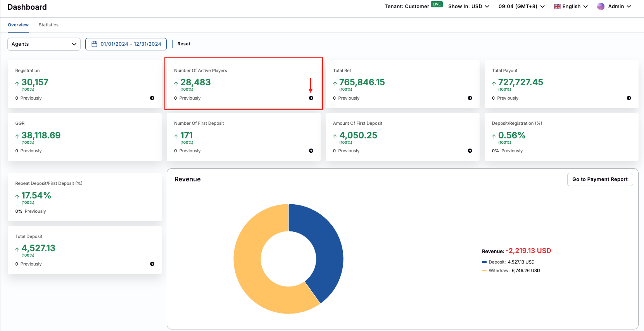The image size is (644, 331).
Task: Click the Admin user avatar
Action: [601, 7]
